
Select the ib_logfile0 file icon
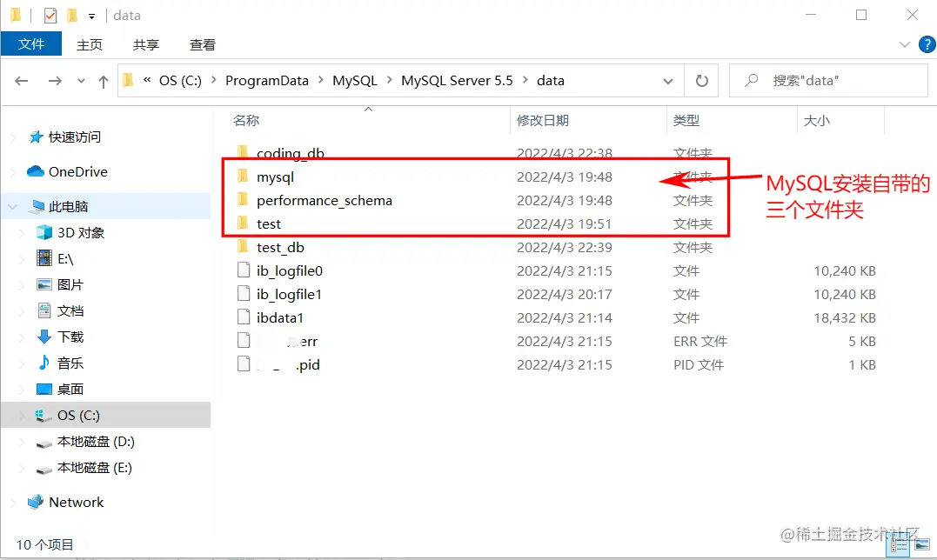[x=244, y=270]
